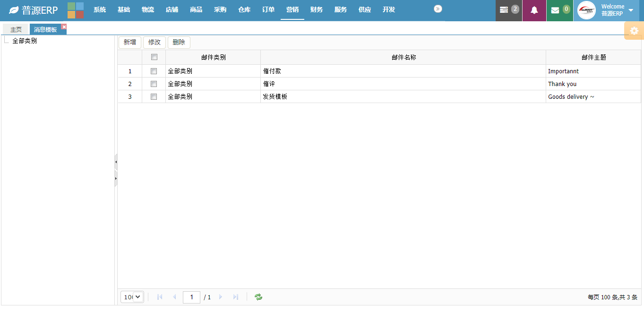Open the orange settings gear panel
644x313 pixels.
[634, 31]
